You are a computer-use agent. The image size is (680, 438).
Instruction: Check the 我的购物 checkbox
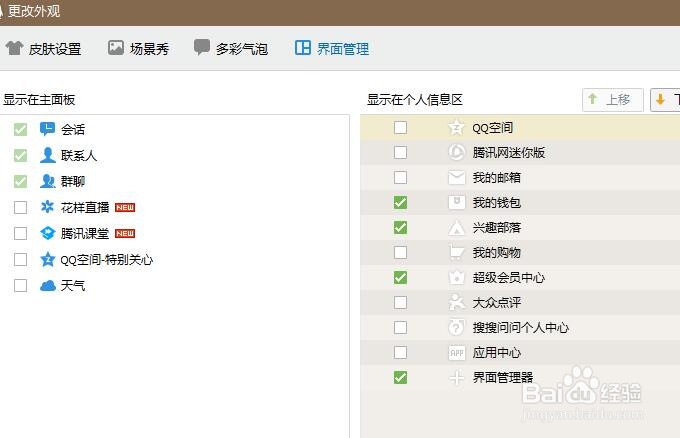click(x=400, y=252)
